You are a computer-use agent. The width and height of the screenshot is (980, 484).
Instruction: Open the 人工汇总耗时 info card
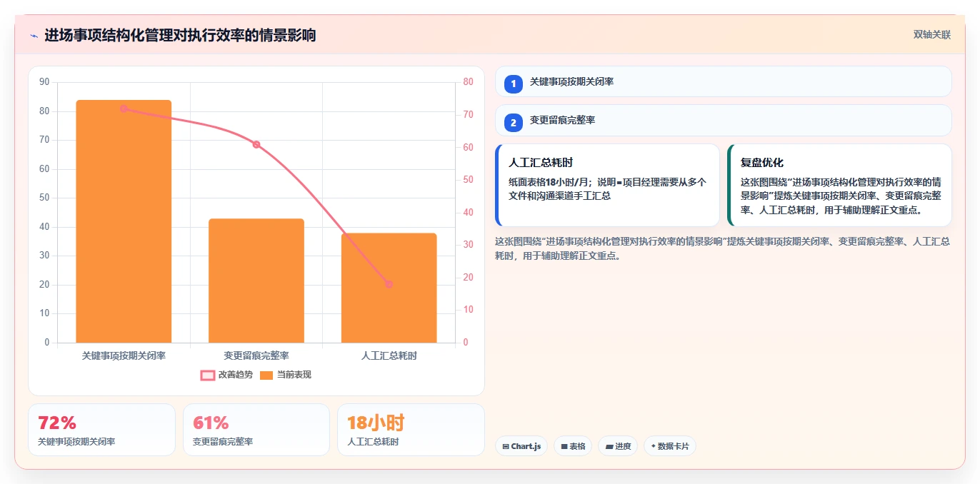(607, 186)
